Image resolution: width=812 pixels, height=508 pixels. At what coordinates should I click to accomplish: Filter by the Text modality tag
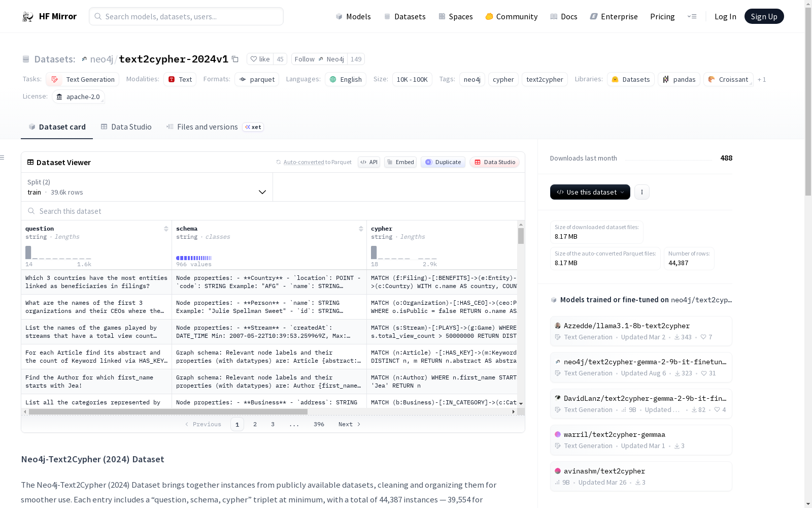pos(180,79)
